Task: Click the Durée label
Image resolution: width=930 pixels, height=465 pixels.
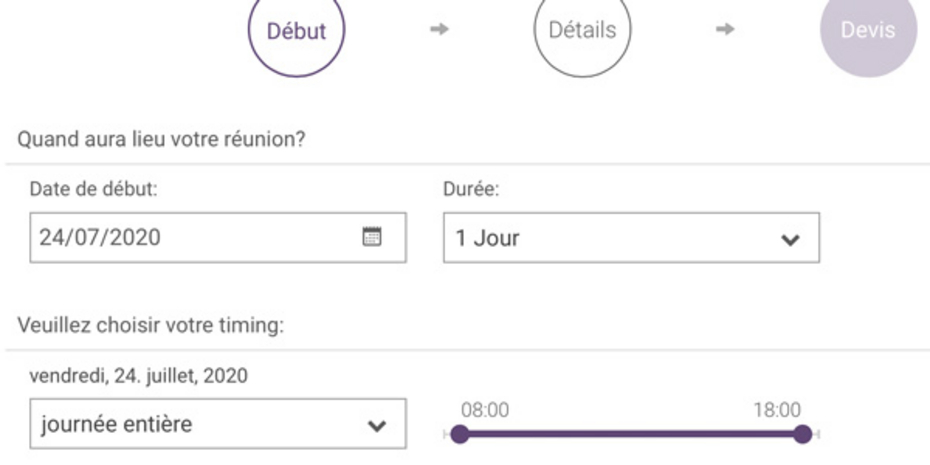Action: [x=470, y=190]
